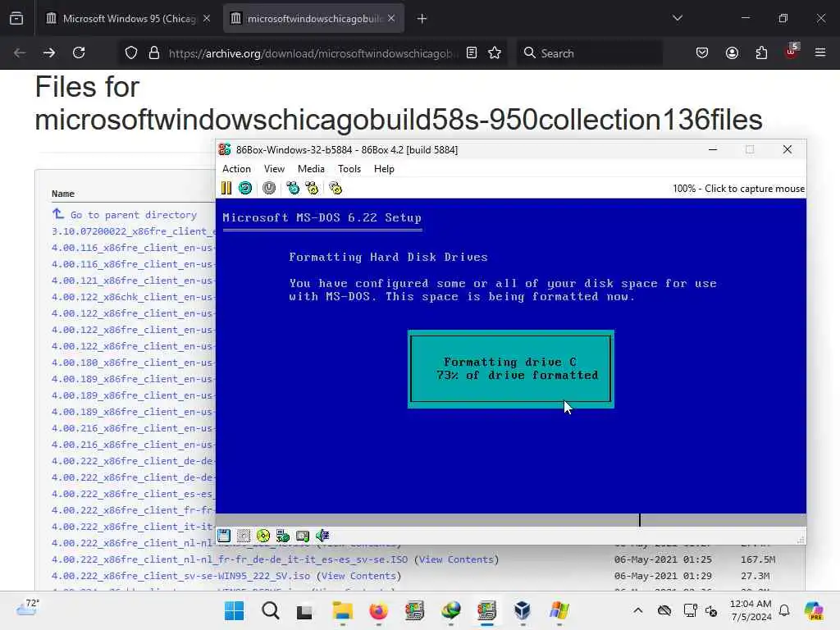840x630 pixels.
Task: Open Windows Start menu
Action: (x=234, y=610)
